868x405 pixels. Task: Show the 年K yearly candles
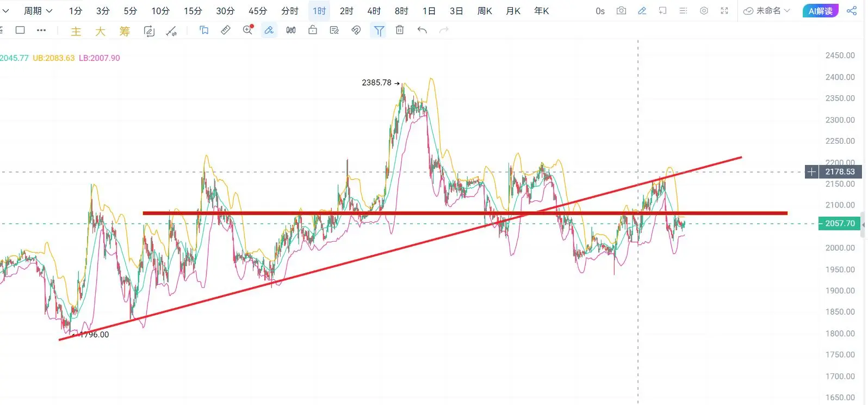point(542,11)
